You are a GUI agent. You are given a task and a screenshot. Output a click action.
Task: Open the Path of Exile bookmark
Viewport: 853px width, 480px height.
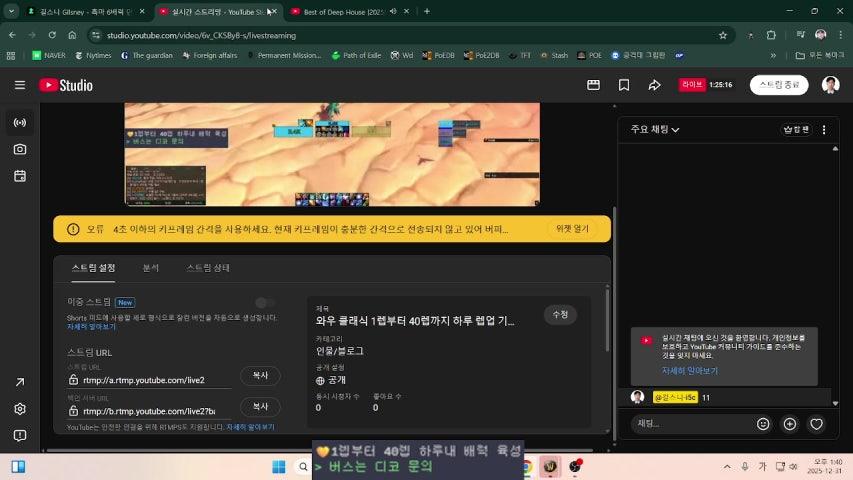[356, 56]
